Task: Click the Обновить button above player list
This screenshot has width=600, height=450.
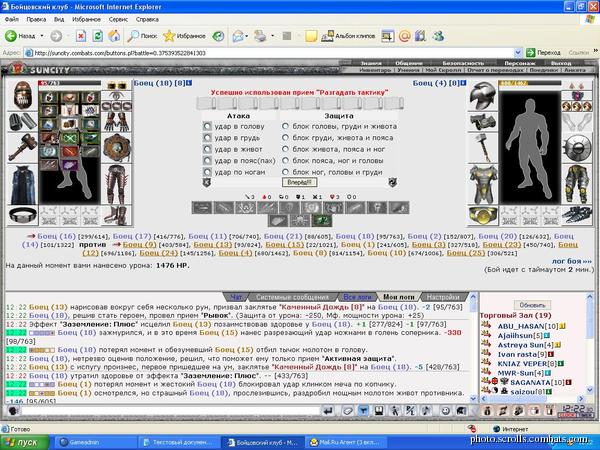Action: point(532,305)
